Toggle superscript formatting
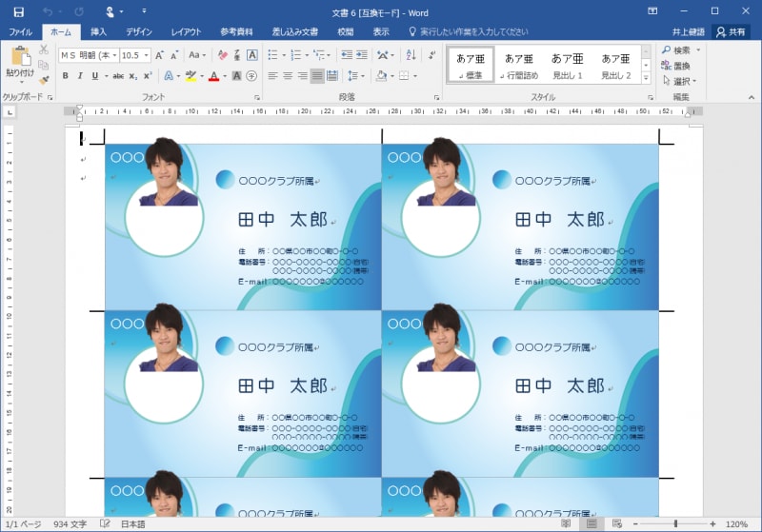This screenshot has width=762, height=532. [148, 76]
